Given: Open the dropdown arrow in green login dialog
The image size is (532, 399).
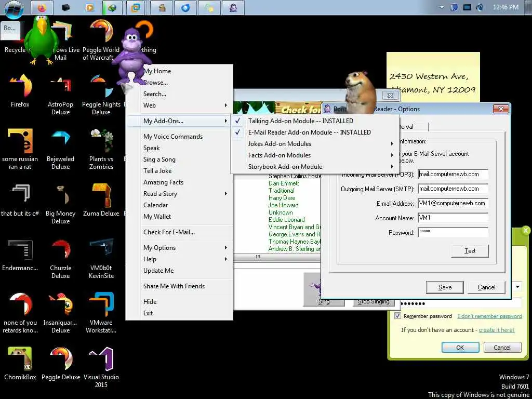Looking at the screenshot, I should coord(518,287).
